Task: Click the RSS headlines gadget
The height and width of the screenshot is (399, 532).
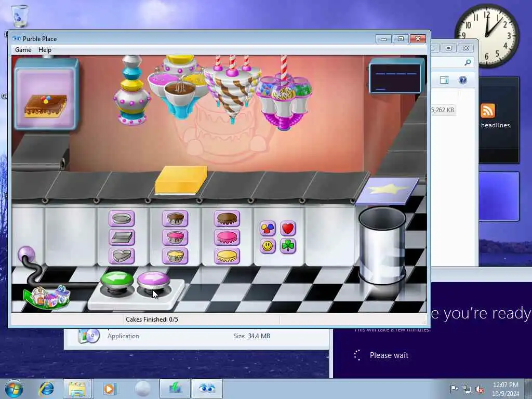Action: tap(498, 119)
